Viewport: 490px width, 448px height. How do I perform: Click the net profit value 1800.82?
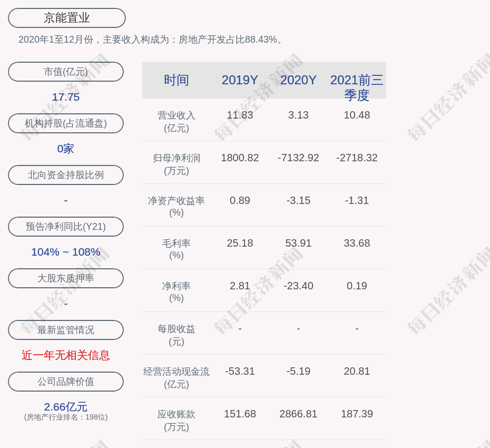240,158
